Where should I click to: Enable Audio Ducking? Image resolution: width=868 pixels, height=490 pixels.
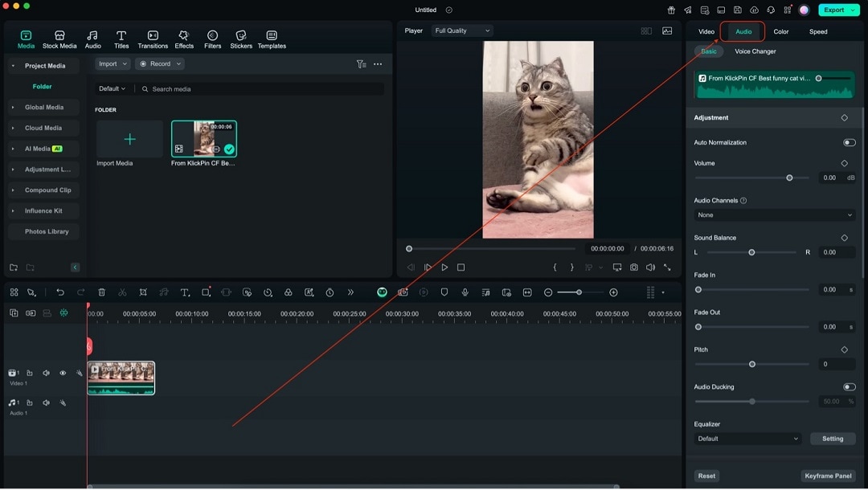850,386
